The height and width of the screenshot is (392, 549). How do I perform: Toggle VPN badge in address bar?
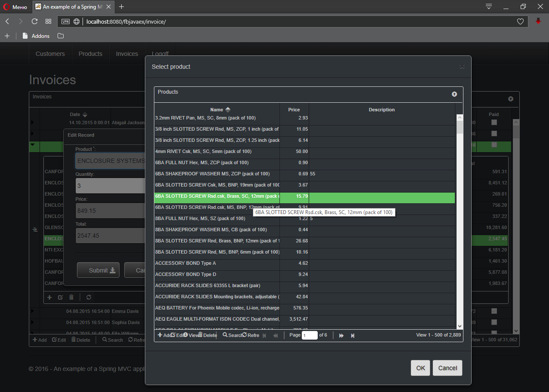pyautogui.click(x=65, y=21)
